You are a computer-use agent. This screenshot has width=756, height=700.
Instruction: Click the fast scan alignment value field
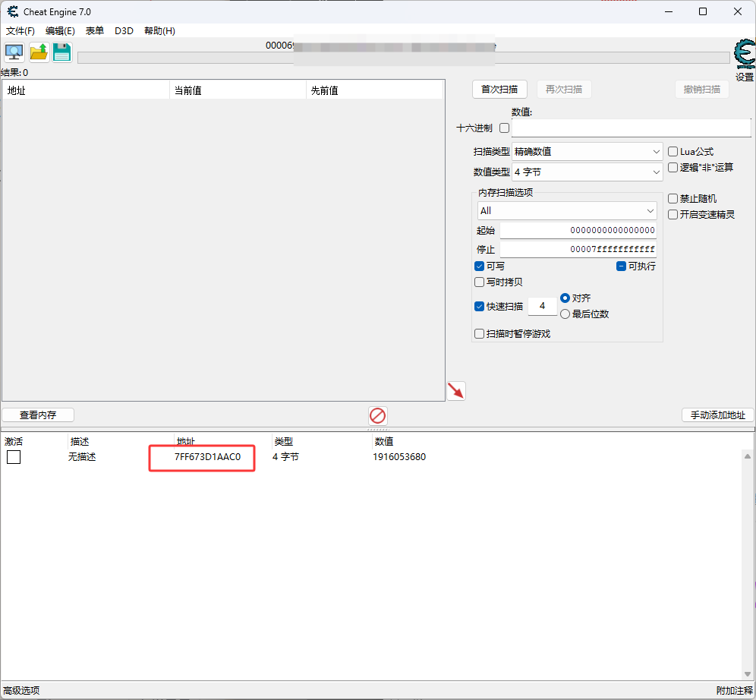(543, 306)
